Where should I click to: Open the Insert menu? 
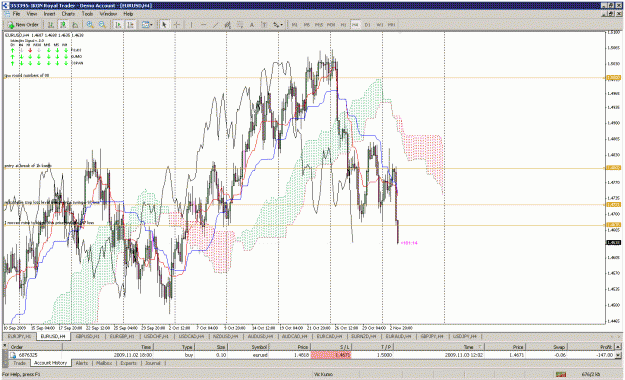coord(49,14)
